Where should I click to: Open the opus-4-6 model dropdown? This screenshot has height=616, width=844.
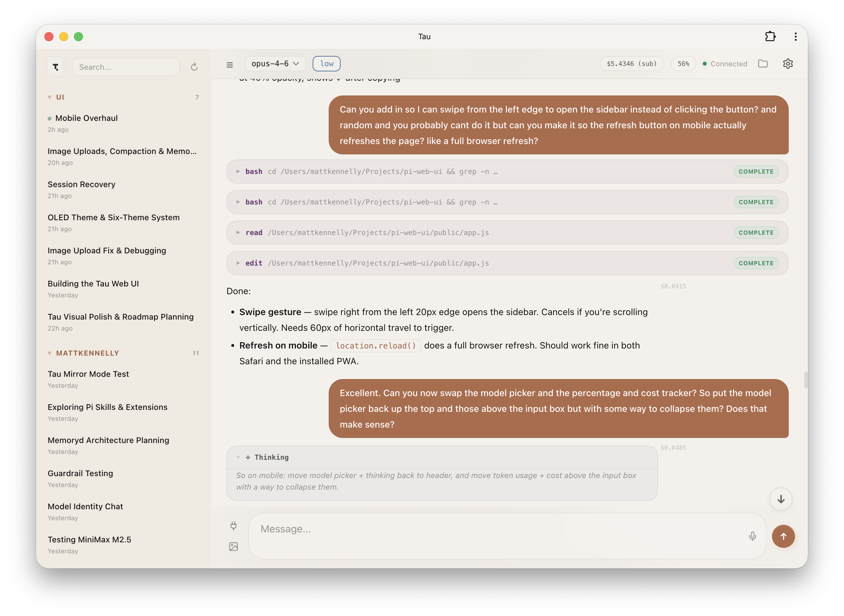[x=275, y=64]
